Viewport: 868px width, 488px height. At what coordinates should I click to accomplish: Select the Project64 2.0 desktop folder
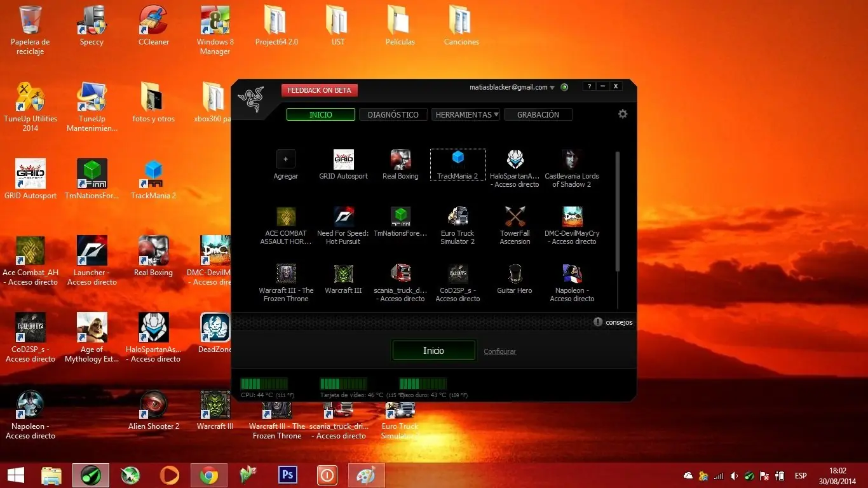click(276, 26)
